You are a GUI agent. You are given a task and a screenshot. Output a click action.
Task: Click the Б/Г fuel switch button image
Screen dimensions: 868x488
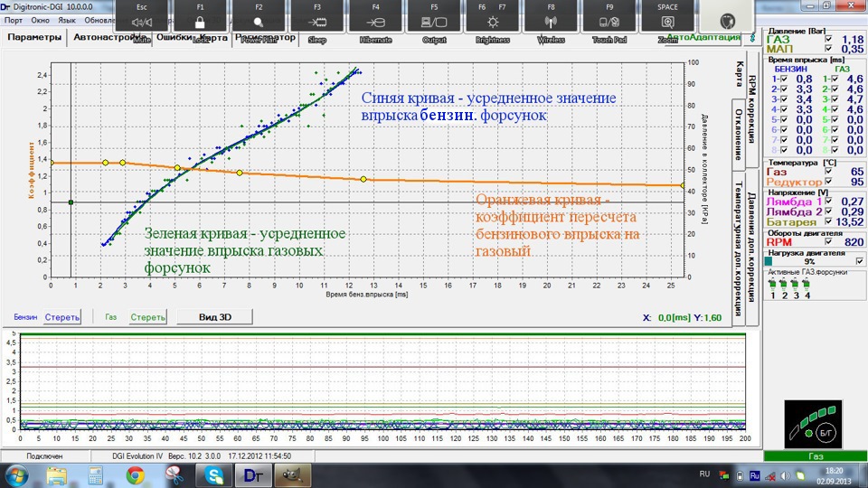click(x=813, y=424)
